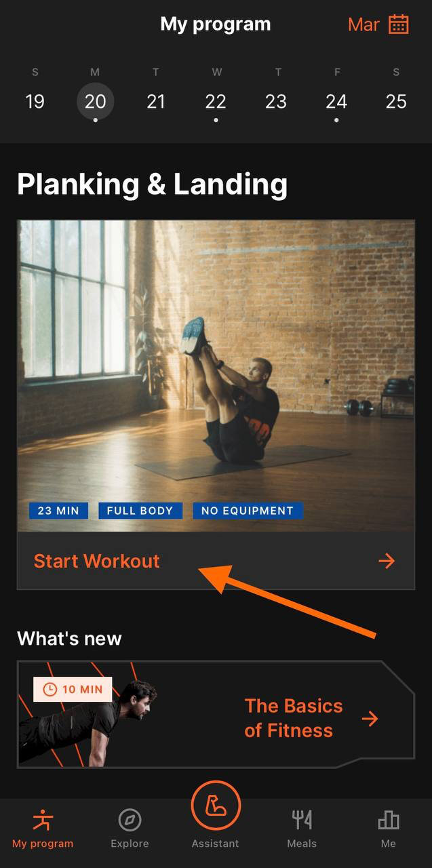Open the Me bar chart icon
Viewport: 432px width, 868px height.
pyautogui.click(x=389, y=821)
